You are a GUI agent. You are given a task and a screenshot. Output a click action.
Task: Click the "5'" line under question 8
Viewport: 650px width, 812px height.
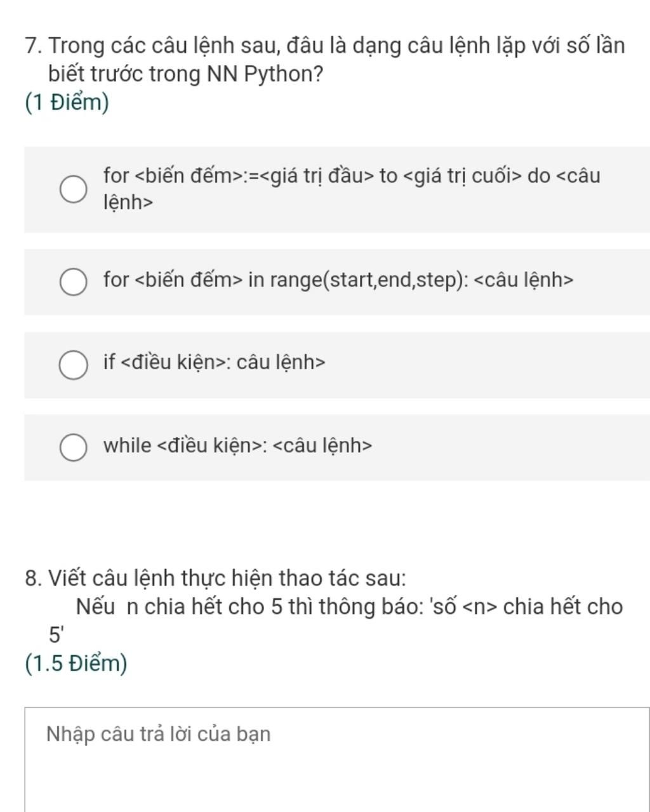coord(56,634)
